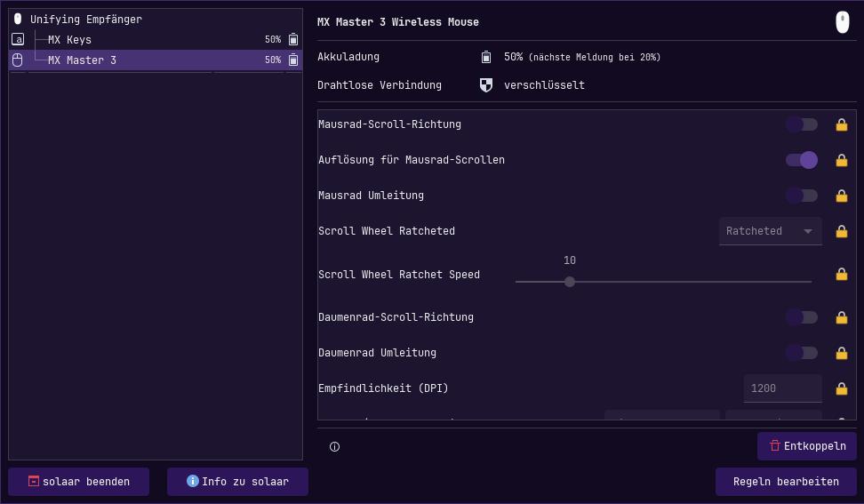Click lock icon for Auflösung für Mausrad-Scrollen
Image resolution: width=864 pixels, height=504 pixels.
click(842, 160)
